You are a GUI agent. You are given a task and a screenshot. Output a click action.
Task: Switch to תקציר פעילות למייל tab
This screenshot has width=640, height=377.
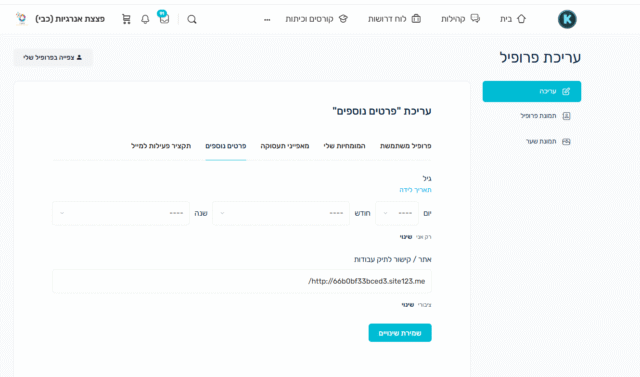click(x=161, y=146)
